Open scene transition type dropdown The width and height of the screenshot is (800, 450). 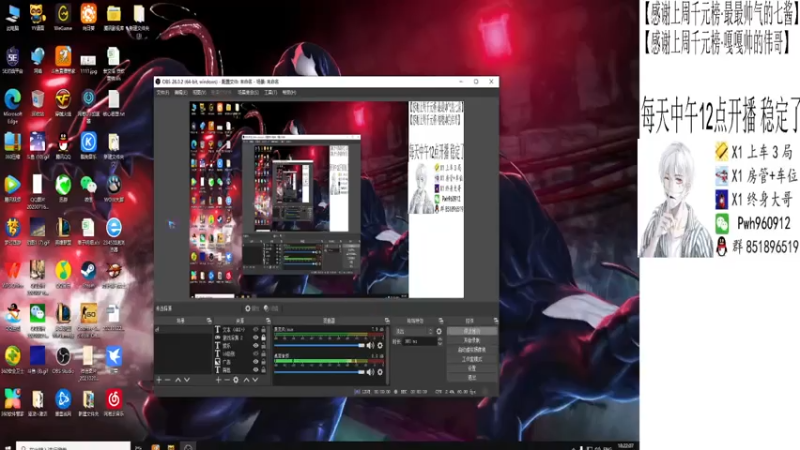(413, 332)
